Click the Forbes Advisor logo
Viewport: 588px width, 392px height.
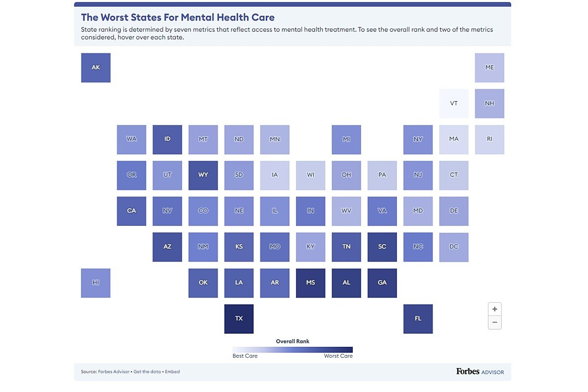480,372
